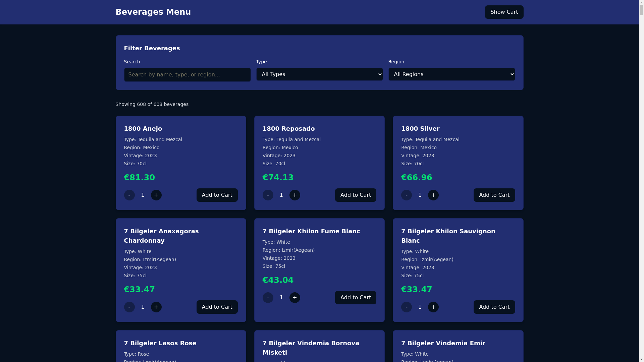Click the 1800 Reposado product name
The width and height of the screenshot is (644, 362).
pyautogui.click(x=288, y=129)
